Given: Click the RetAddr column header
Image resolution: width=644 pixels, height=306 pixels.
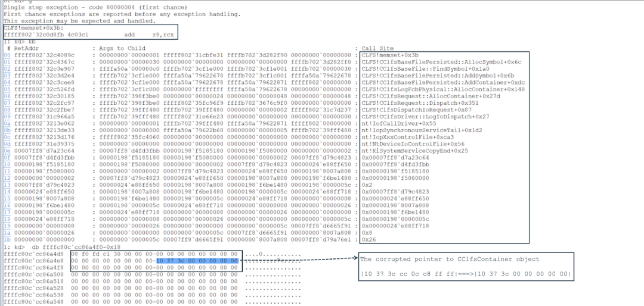Looking at the screenshot, I should coord(27,48).
